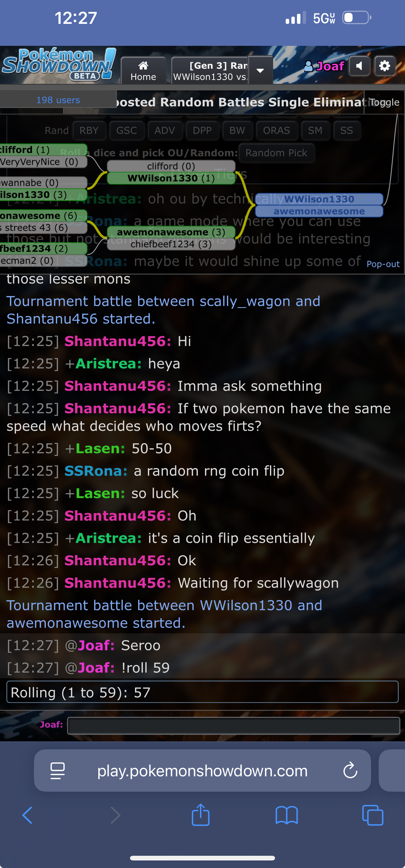Open the Safari share sheet
The image size is (405, 868).
coord(201,815)
